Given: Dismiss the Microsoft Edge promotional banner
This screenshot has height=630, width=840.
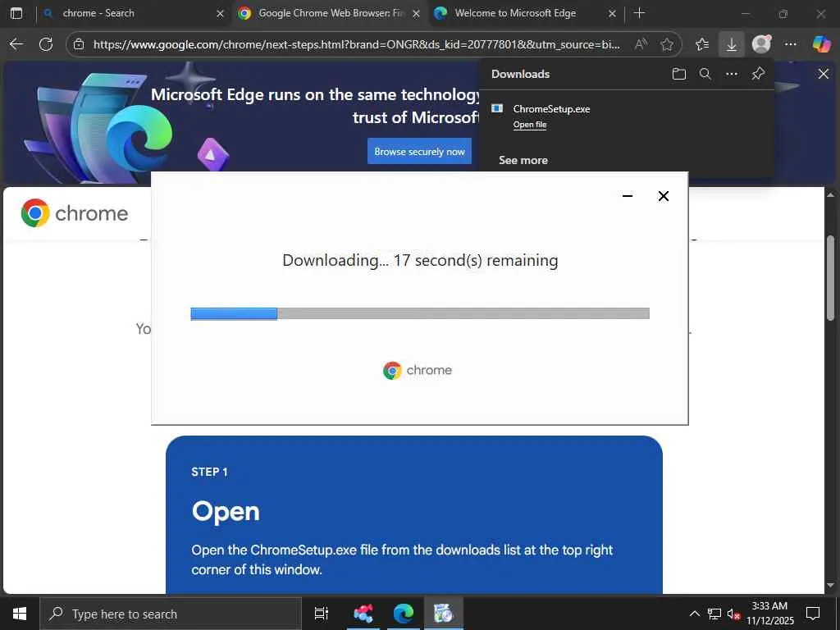Looking at the screenshot, I should (x=824, y=74).
